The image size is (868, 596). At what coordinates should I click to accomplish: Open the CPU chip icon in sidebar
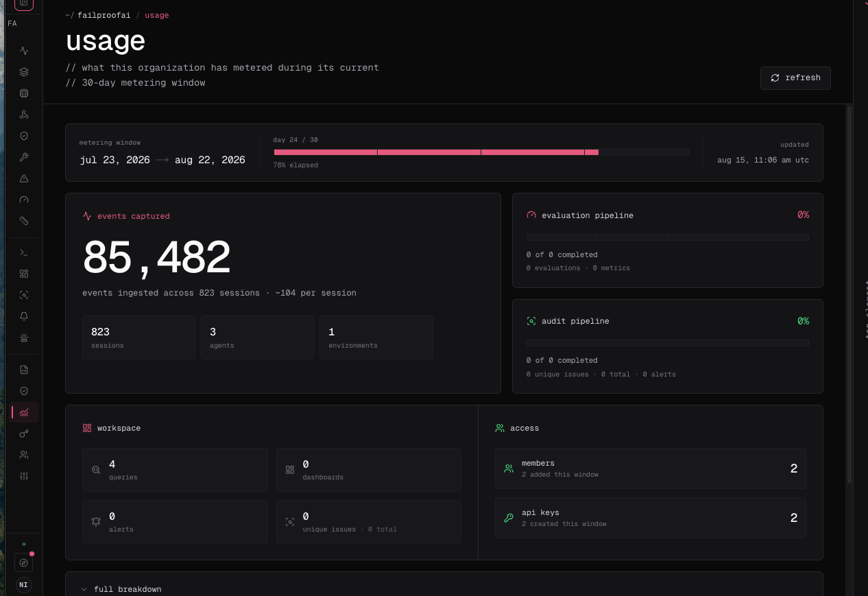click(24, 93)
